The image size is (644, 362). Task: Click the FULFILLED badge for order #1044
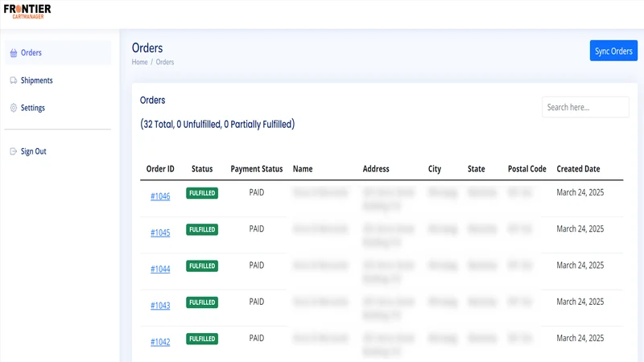pos(202,266)
